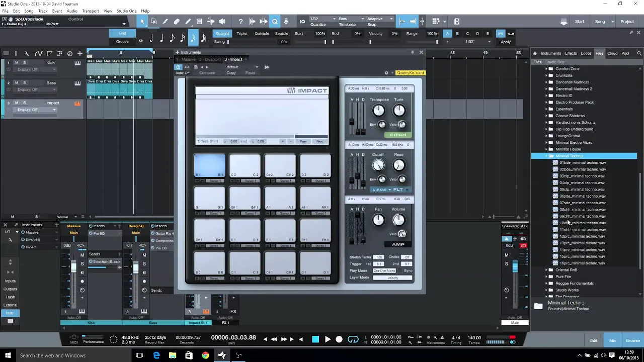Open the Studio One menu
This screenshot has height=362, width=644.
126,11
